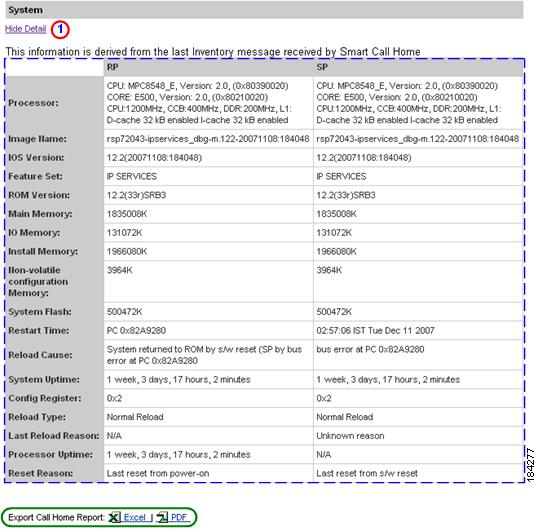The height and width of the screenshot is (529, 540).
Task: Click the SP Restart Time value
Action: click(x=375, y=331)
